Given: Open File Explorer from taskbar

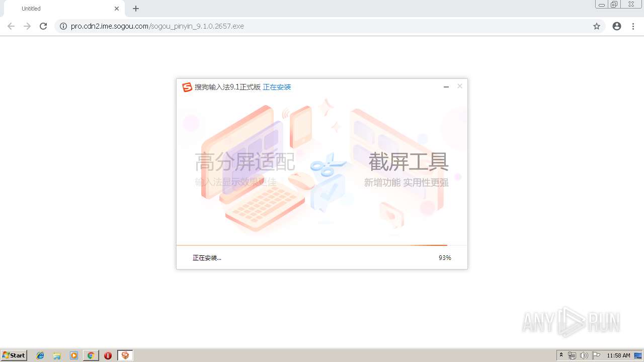Looking at the screenshot, I should tap(57, 355).
